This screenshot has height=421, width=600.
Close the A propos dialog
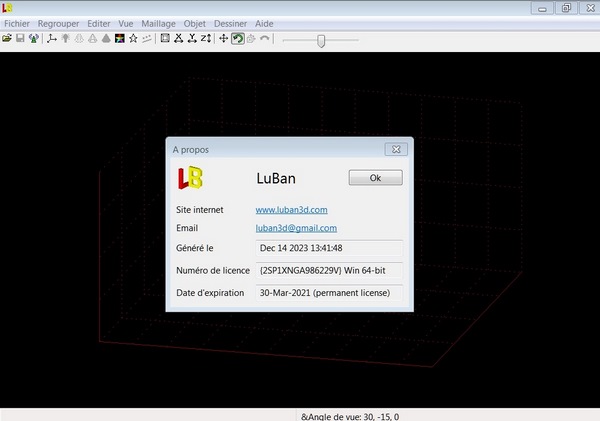coord(396,149)
